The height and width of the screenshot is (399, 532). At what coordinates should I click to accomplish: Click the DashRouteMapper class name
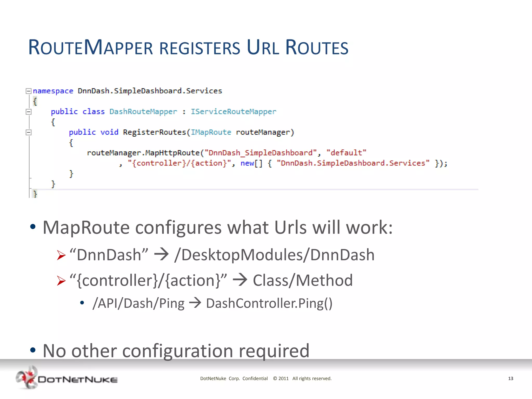pyautogui.click(x=143, y=112)
